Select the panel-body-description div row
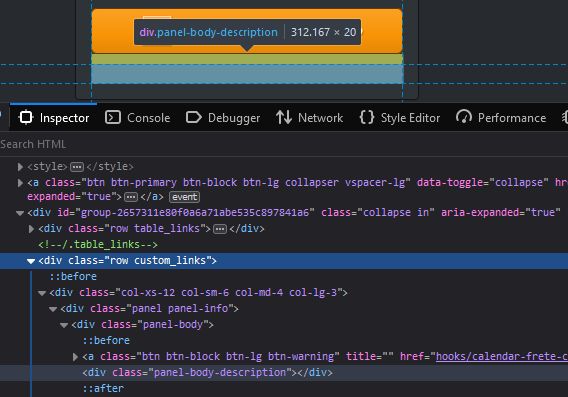This screenshot has width=568, height=397. pyautogui.click(x=284, y=373)
